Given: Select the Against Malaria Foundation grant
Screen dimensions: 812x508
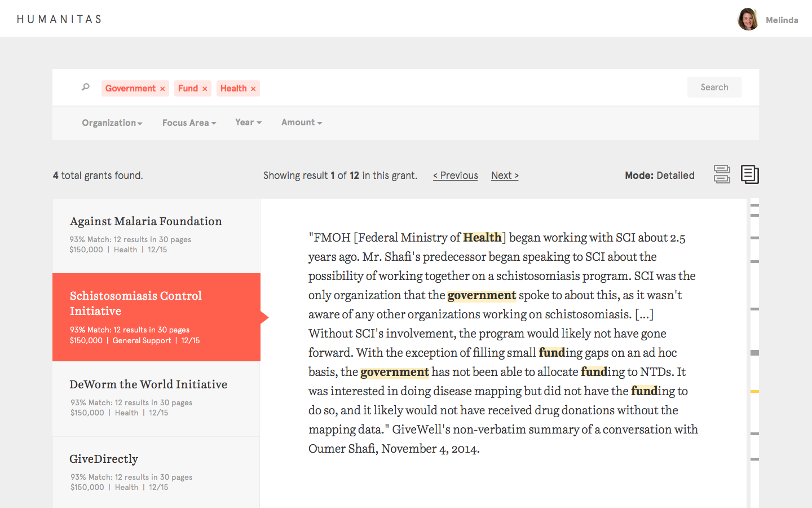Looking at the screenshot, I should (156, 235).
